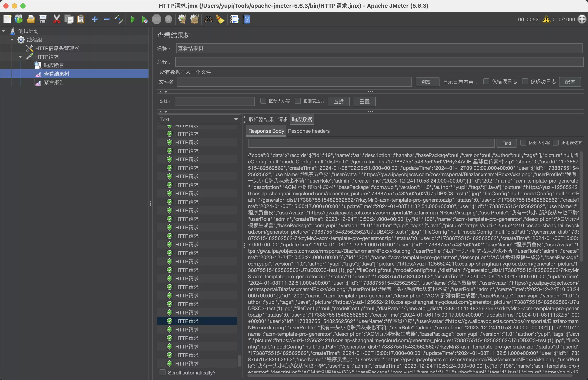This screenshot has height=380, width=588.
Task: Start the test with green play icon
Action: point(133,19)
